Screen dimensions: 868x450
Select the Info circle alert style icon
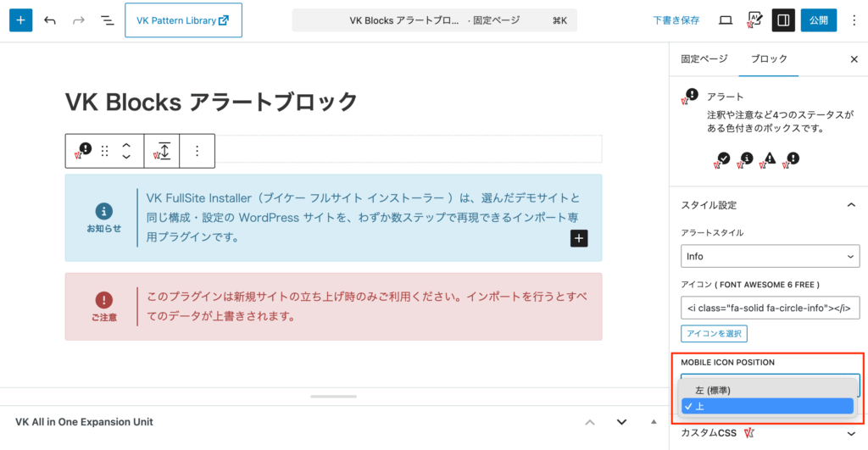pos(745,160)
